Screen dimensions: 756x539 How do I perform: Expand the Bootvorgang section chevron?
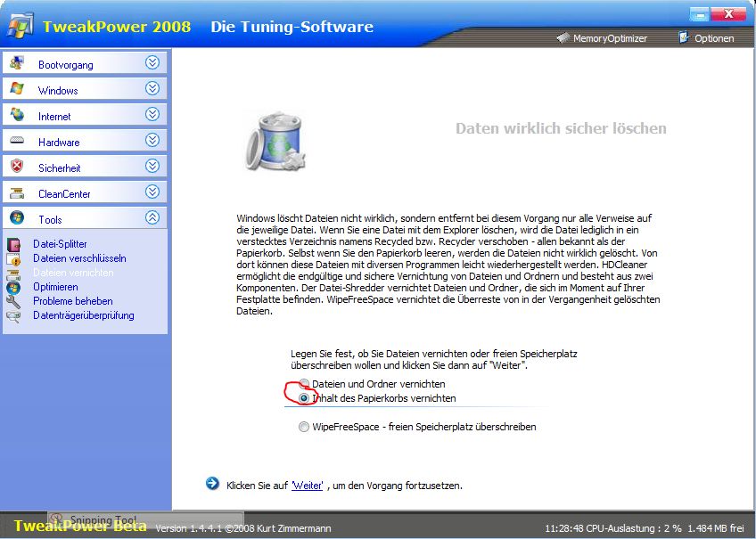[152, 62]
